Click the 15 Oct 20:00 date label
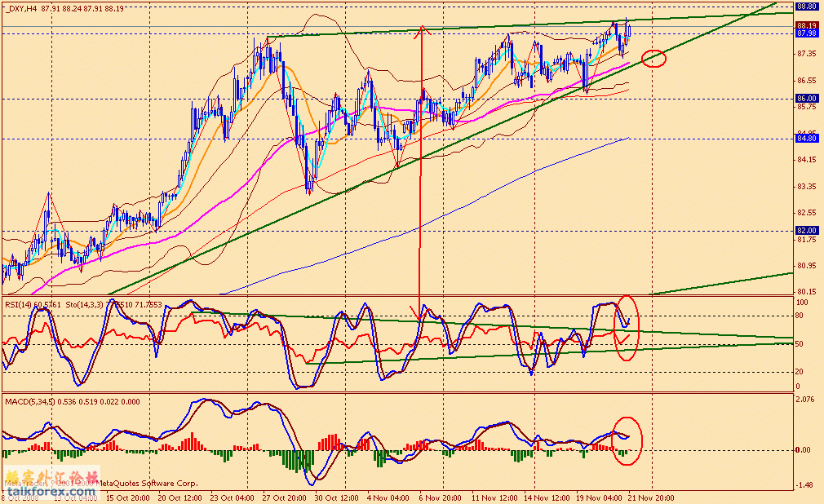824x504 pixels. [128, 497]
